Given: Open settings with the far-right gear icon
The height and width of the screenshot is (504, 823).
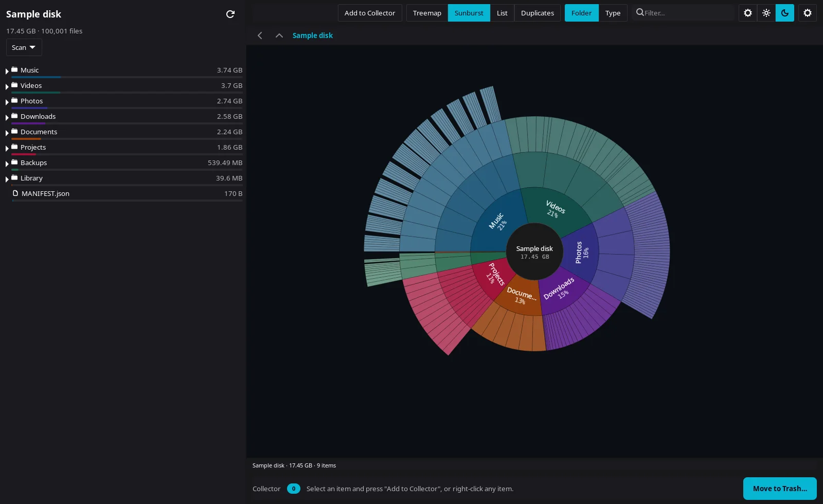Looking at the screenshot, I should pyautogui.click(x=808, y=13).
